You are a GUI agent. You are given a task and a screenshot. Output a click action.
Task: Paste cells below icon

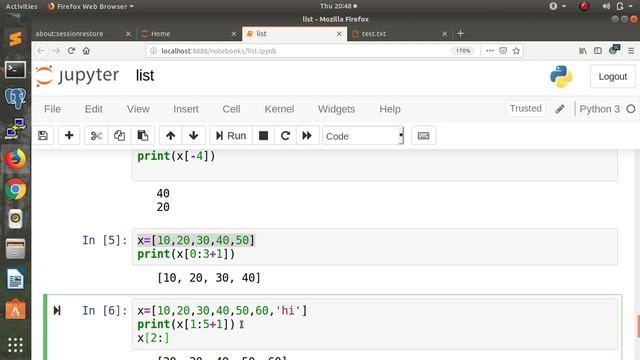pos(142,136)
